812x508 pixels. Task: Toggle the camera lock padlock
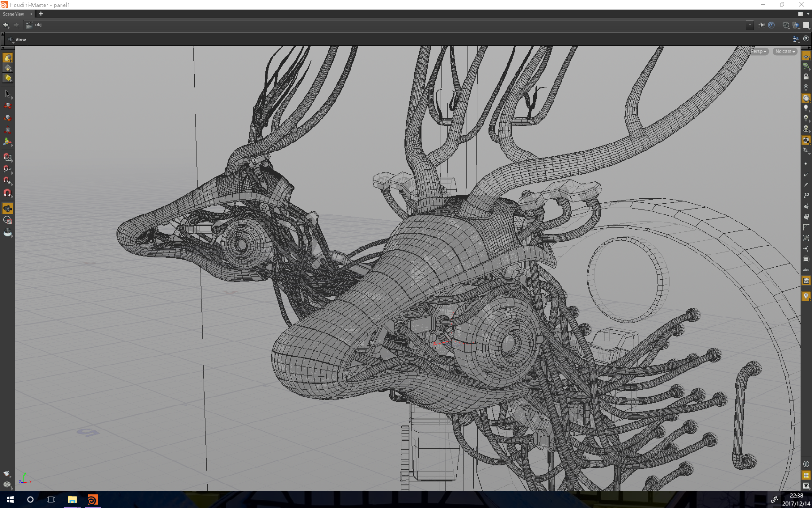click(x=806, y=77)
